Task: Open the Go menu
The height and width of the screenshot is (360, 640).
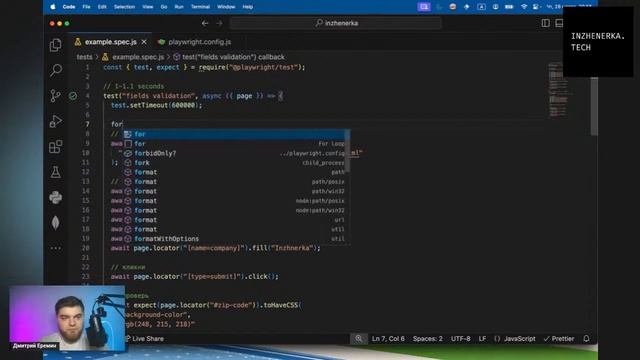Action: tap(164, 7)
